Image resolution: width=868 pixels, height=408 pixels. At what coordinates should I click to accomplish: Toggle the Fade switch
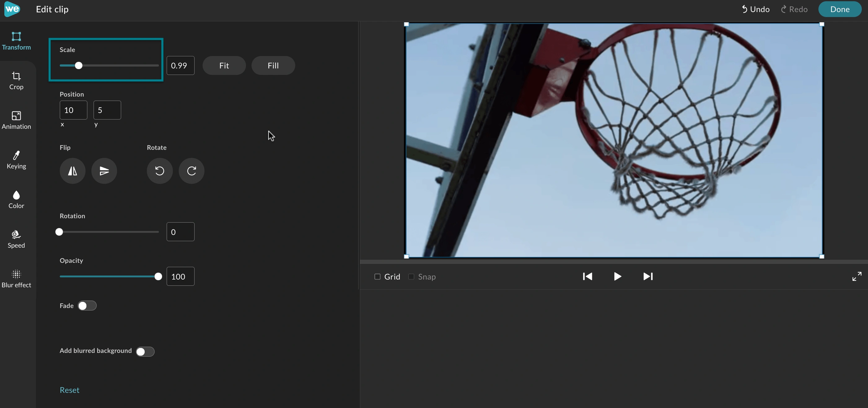click(87, 305)
